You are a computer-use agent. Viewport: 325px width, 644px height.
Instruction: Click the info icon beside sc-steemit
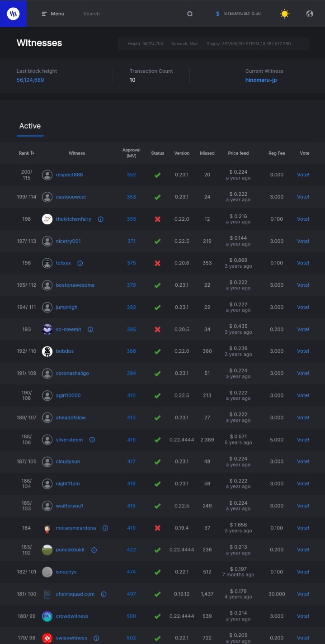click(90, 330)
